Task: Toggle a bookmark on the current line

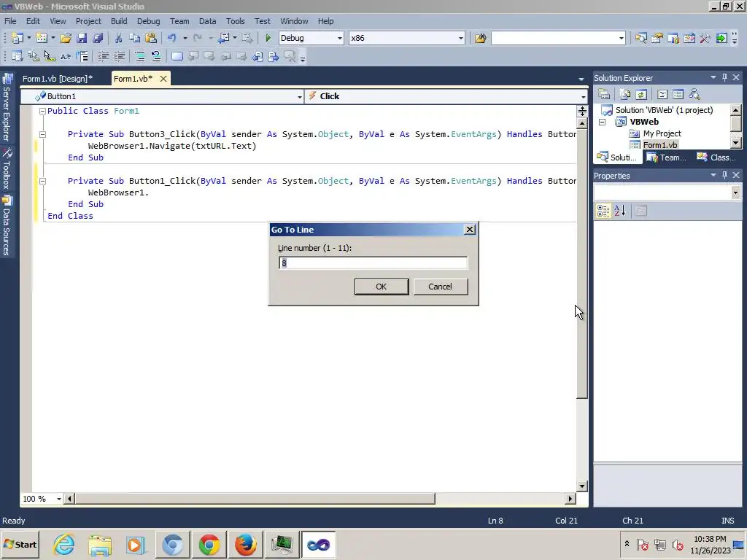Action: [x=177, y=57]
